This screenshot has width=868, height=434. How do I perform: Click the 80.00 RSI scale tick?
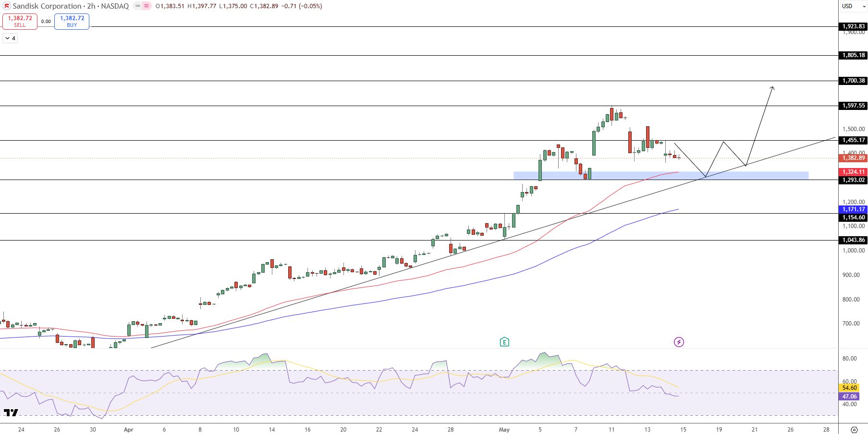point(850,359)
